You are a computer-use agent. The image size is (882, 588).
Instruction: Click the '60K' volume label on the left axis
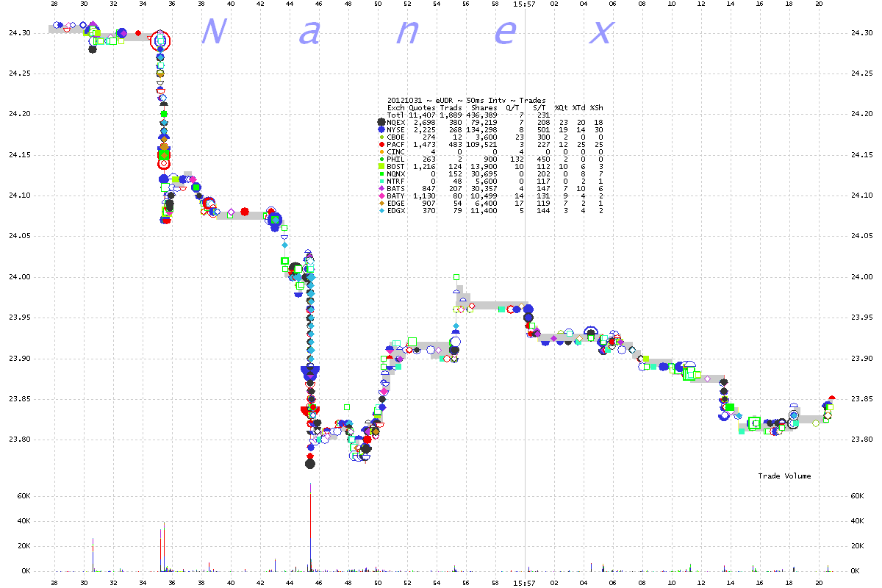tap(23, 497)
